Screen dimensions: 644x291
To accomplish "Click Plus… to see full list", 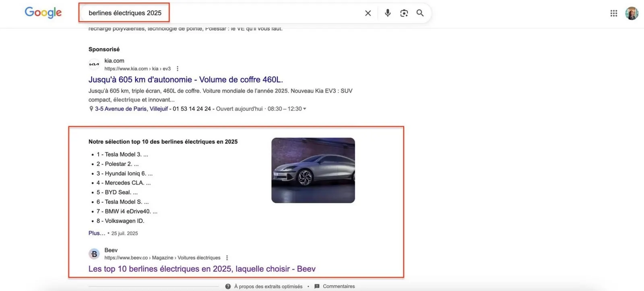I will (97, 233).
